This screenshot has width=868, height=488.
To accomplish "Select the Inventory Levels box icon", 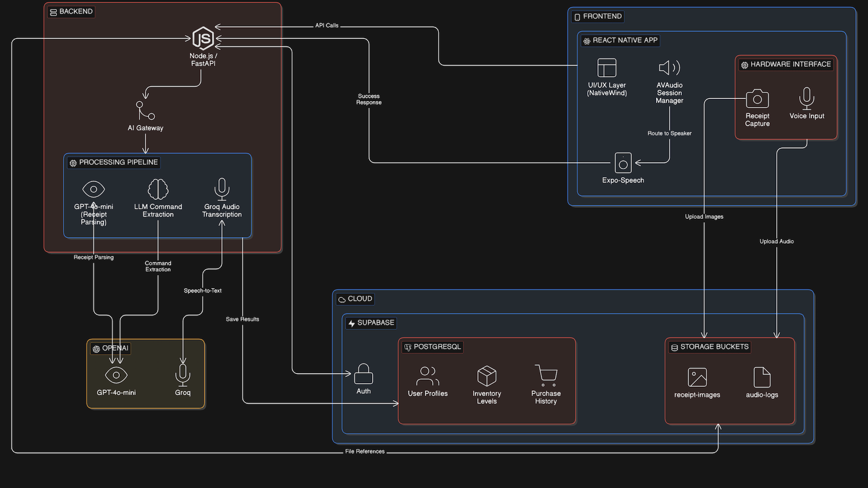I will coord(486,376).
